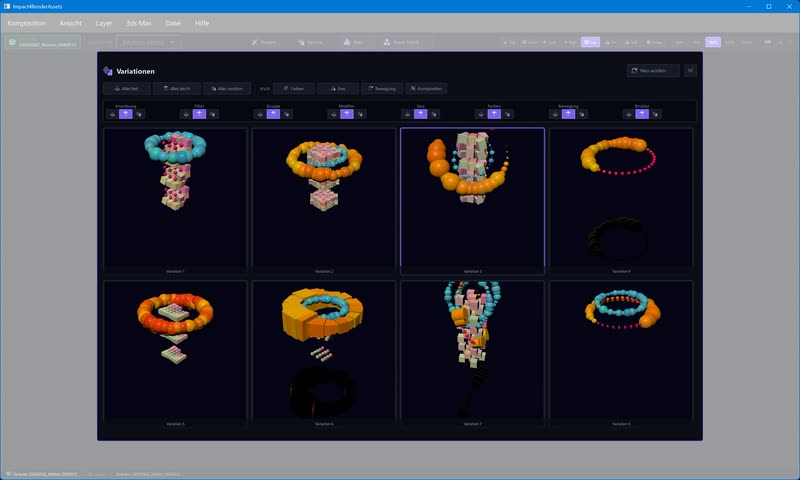Image resolution: width=800 pixels, height=480 pixels.
Task: Toggle the highlighted middle mode under Filter
Action: point(199,114)
